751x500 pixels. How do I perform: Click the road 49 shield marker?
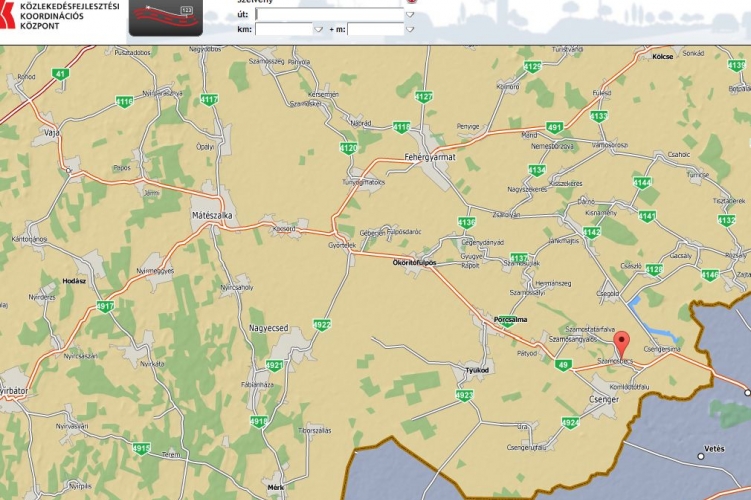(564, 366)
